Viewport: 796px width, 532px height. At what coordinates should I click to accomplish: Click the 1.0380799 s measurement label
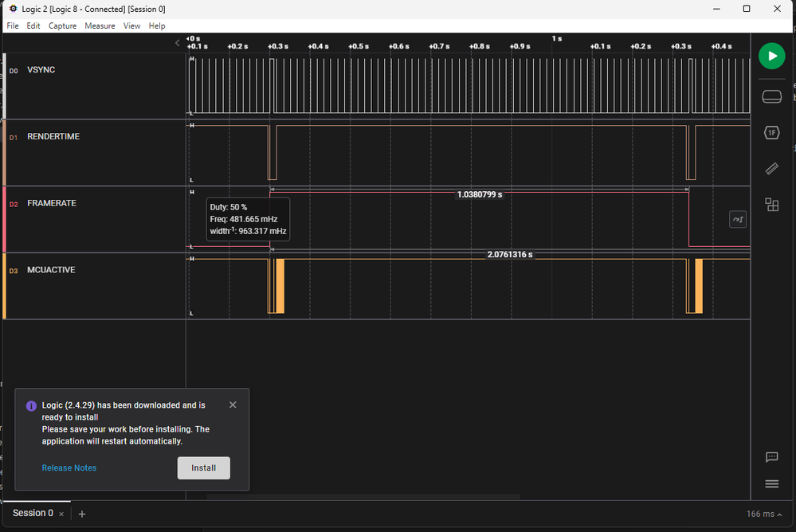(x=480, y=194)
